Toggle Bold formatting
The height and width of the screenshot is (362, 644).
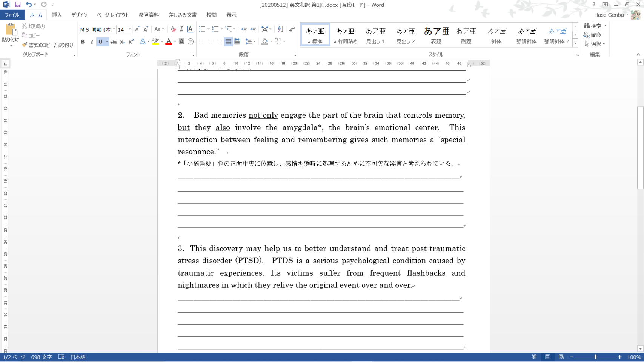pyautogui.click(x=83, y=41)
